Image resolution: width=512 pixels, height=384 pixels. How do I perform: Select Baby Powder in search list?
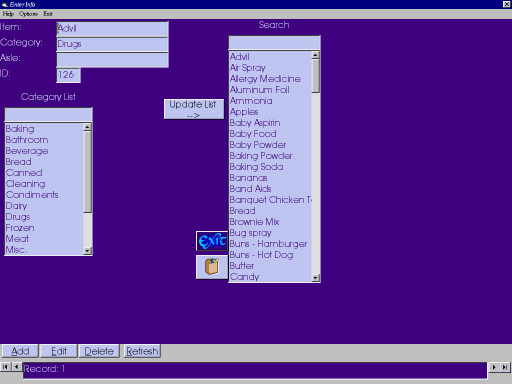(x=270, y=145)
